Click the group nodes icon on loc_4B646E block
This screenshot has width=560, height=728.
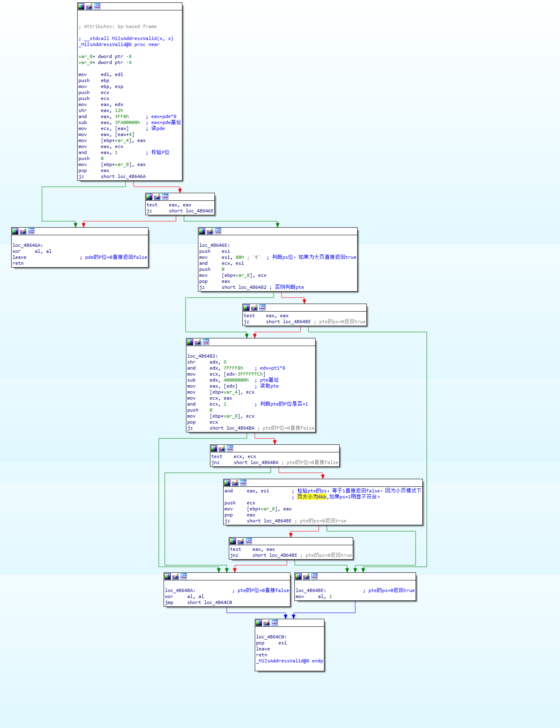218,231
